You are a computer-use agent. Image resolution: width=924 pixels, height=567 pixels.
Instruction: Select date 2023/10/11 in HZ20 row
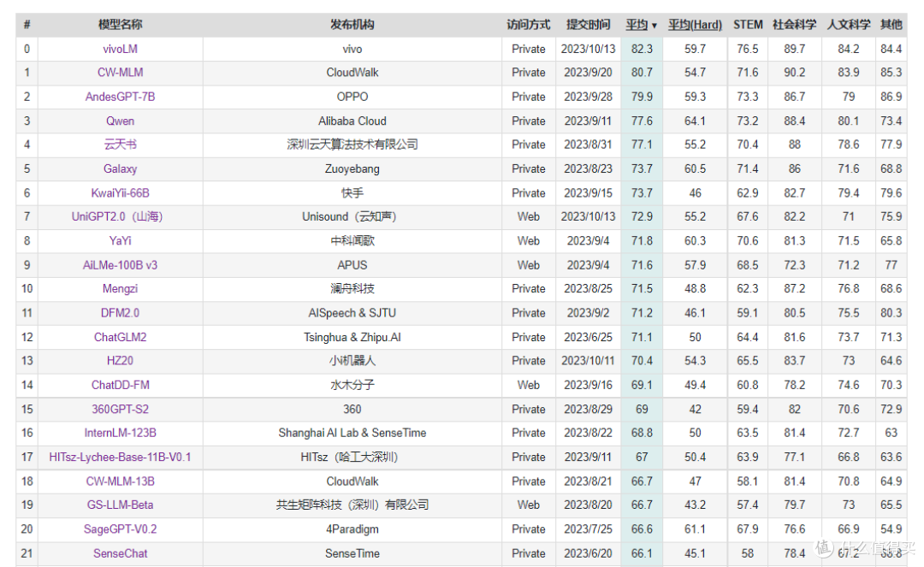click(588, 360)
